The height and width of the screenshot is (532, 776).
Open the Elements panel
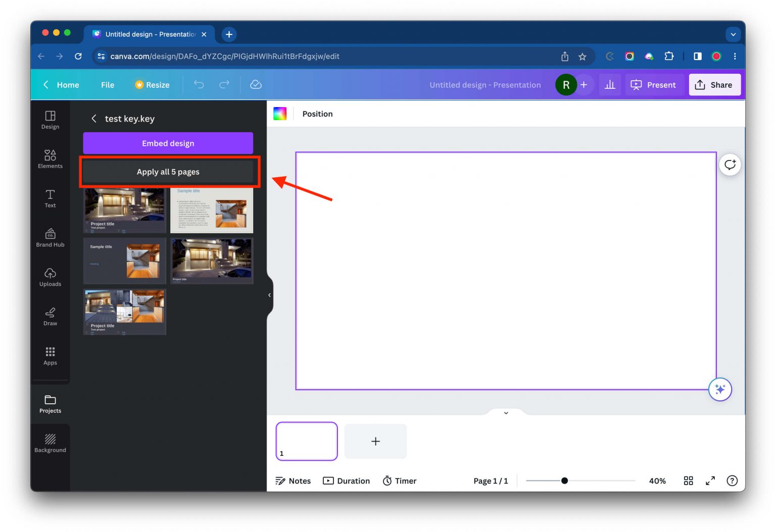pos(50,159)
